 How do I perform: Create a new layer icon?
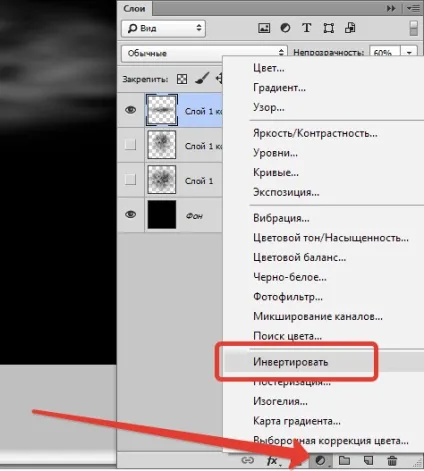pyautogui.click(x=368, y=460)
